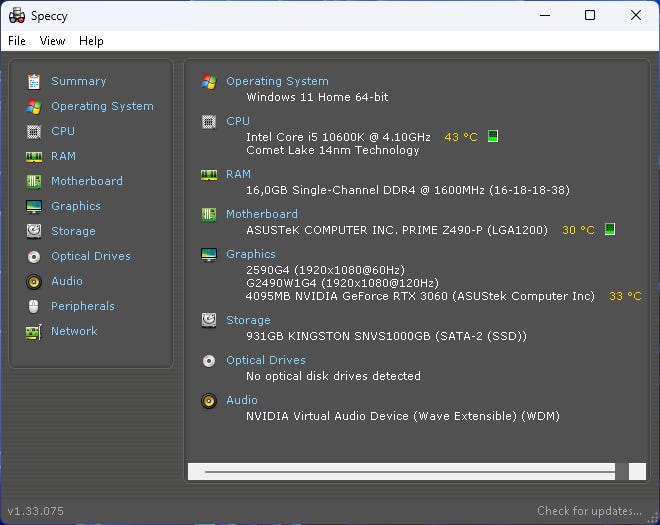660x525 pixels.
Task: Click the CPU chip icon in main panel
Action: pos(209,122)
